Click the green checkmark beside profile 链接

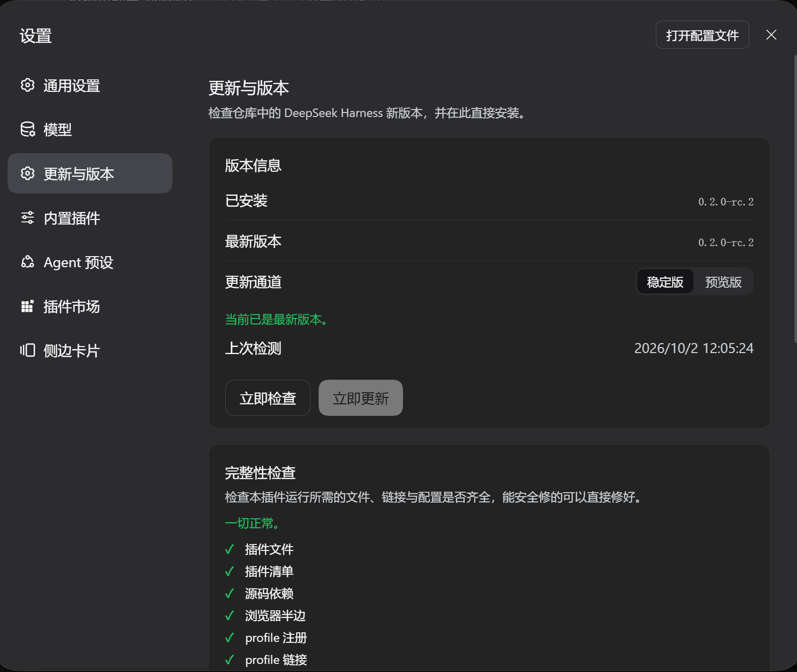tap(230, 660)
